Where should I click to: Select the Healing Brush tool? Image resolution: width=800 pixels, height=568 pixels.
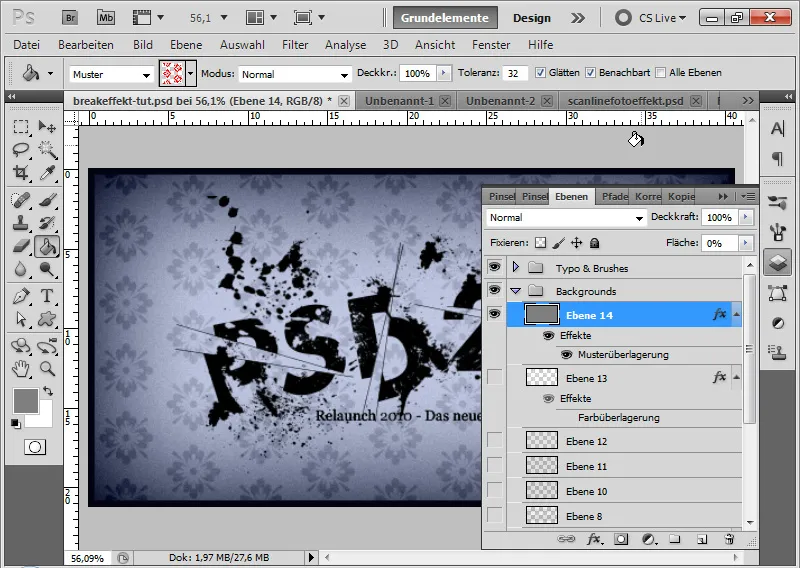click(x=21, y=200)
